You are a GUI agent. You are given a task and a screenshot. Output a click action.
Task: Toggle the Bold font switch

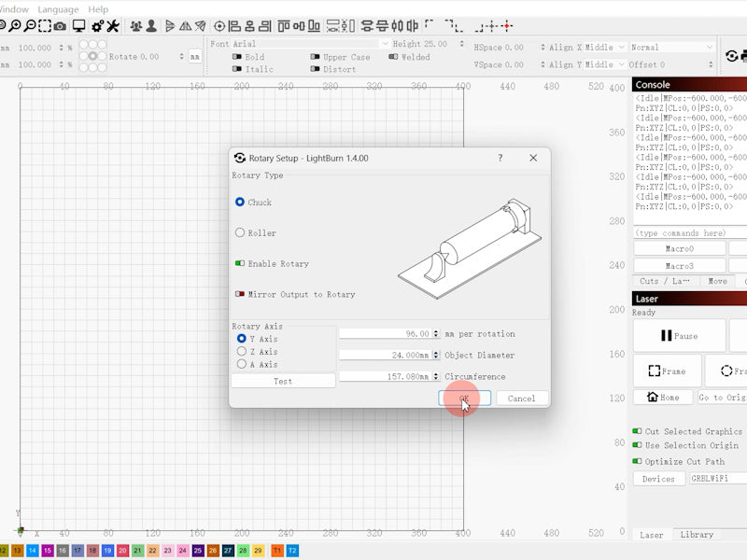tap(237, 56)
